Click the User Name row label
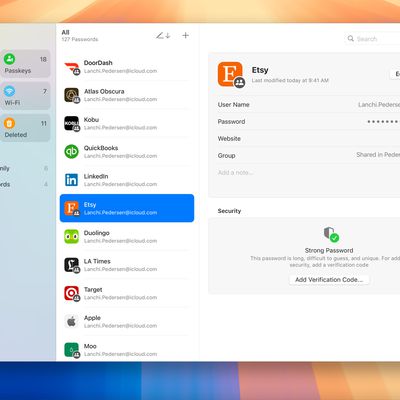 [234, 104]
